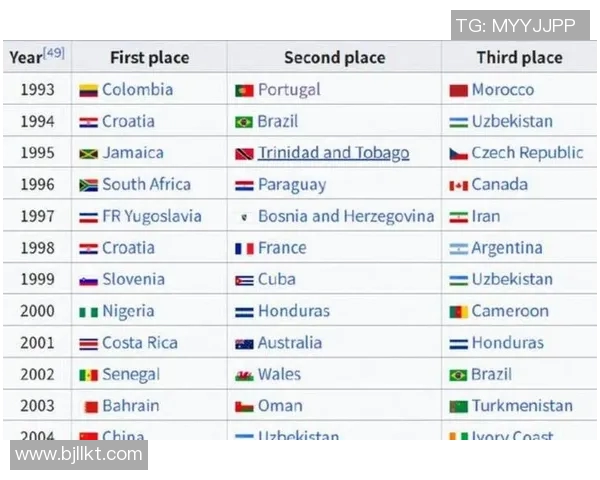Image resolution: width=600 pixels, height=480 pixels.
Task: Click the Canada flag icon
Action: tap(459, 185)
